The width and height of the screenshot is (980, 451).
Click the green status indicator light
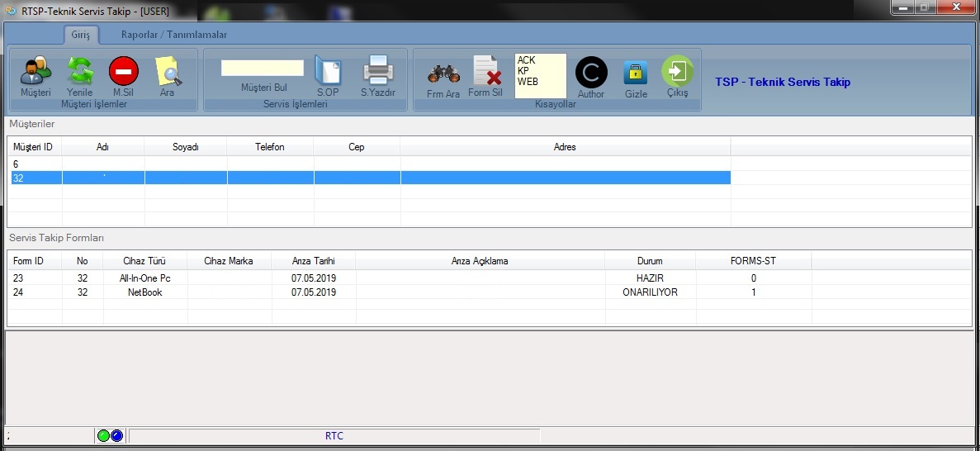[104, 436]
